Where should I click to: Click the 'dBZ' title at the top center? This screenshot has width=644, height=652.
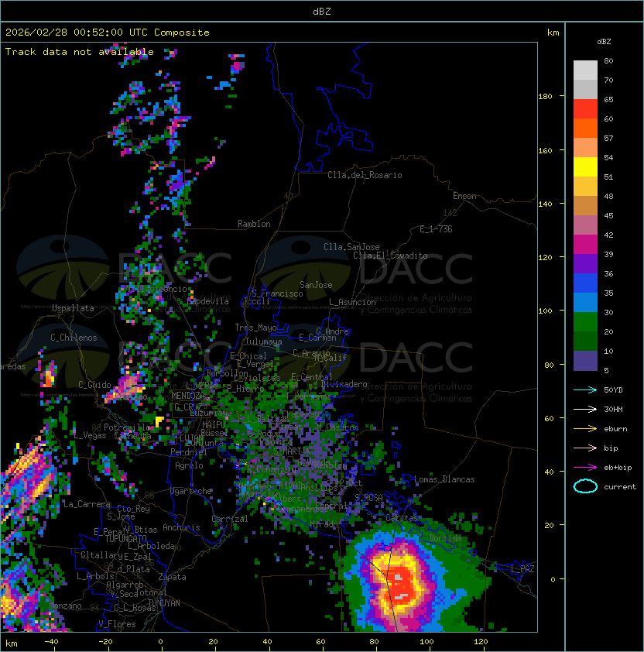(x=322, y=11)
